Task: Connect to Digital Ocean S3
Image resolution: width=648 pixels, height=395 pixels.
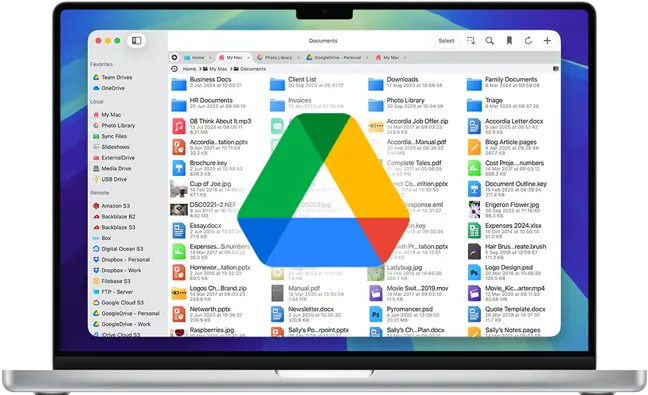Action: [x=118, y=249]
